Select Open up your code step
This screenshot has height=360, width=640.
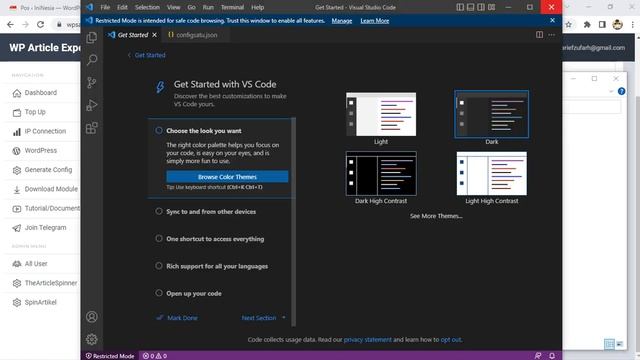coord(194,294)
